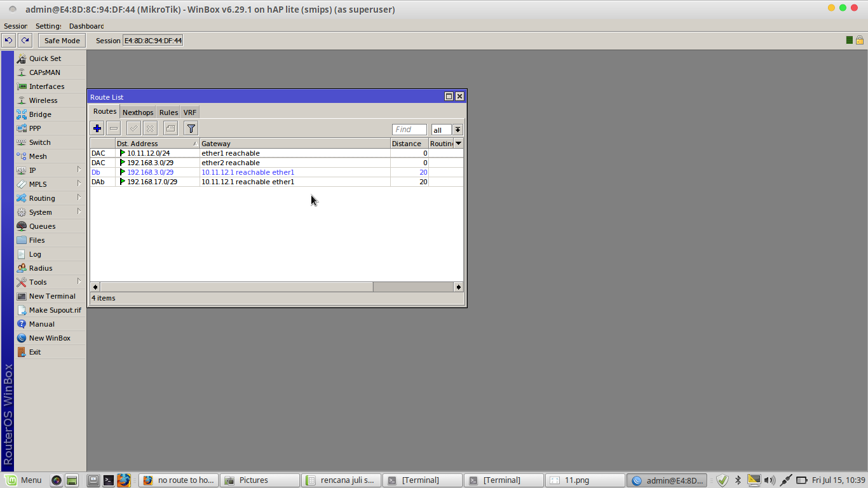Click the volume icon in system tray
The width and height of the screenshot is (868, 488).
(769, 480)
